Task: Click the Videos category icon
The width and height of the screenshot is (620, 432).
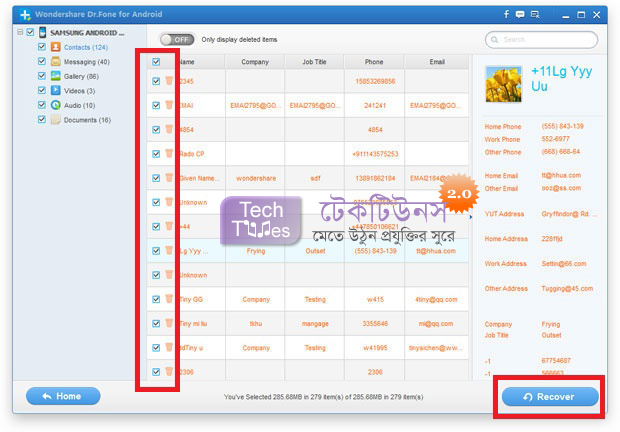Action: coord(55,91)
